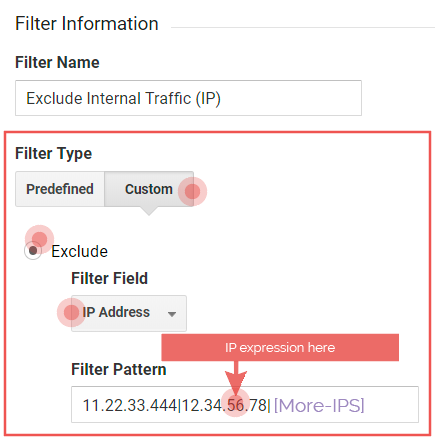The width and height of the screenshot is (435, 445).
Task: Click the red dot in Filter Pattern field
Action: click(236, 402)
